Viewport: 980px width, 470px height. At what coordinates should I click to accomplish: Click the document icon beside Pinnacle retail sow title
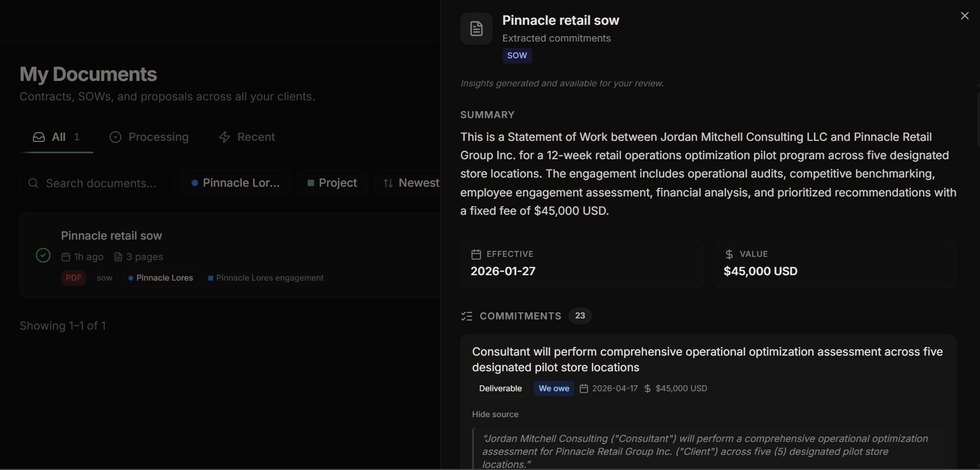(x=476, y=29)
